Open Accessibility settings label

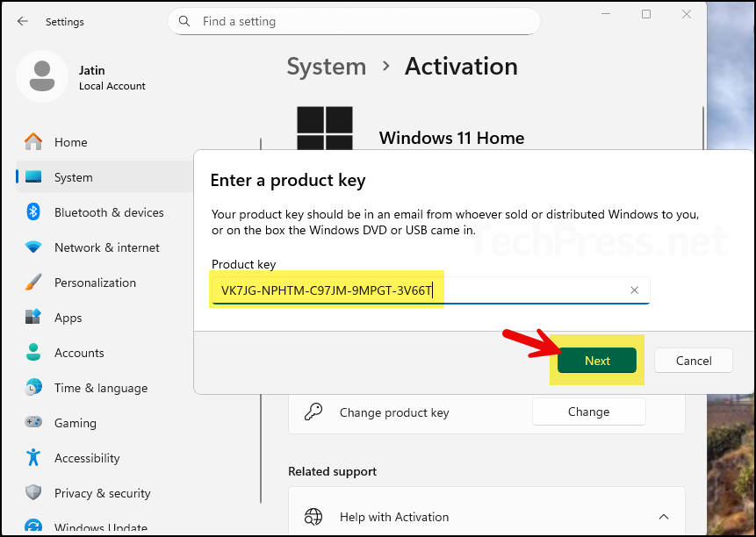[87, 459]
